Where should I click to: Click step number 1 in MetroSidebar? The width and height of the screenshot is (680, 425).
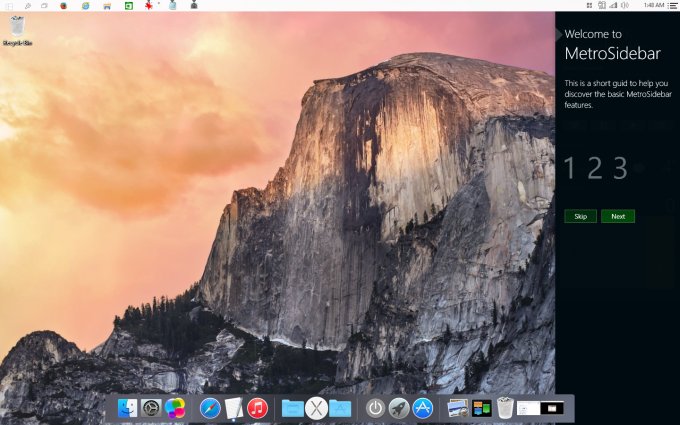(569, 168)
